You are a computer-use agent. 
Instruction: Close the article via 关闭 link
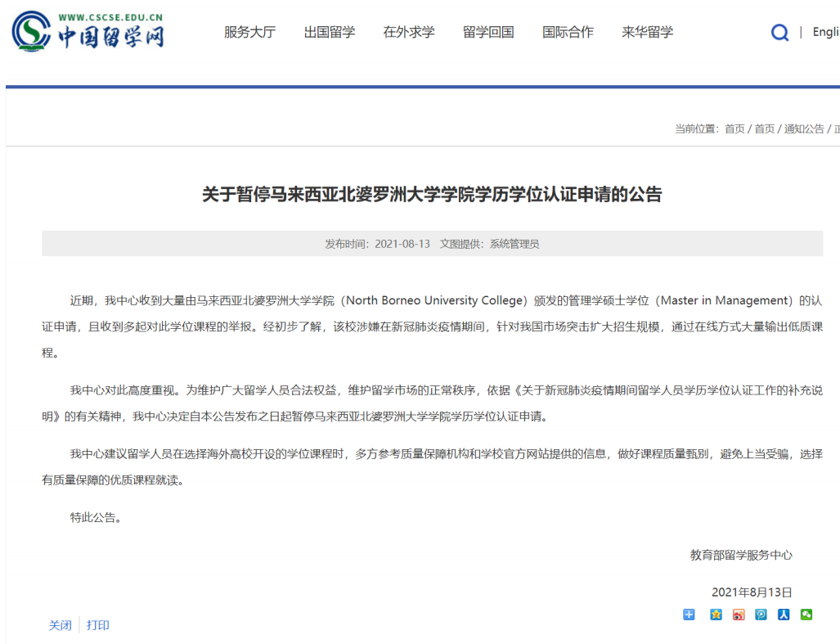59,624
